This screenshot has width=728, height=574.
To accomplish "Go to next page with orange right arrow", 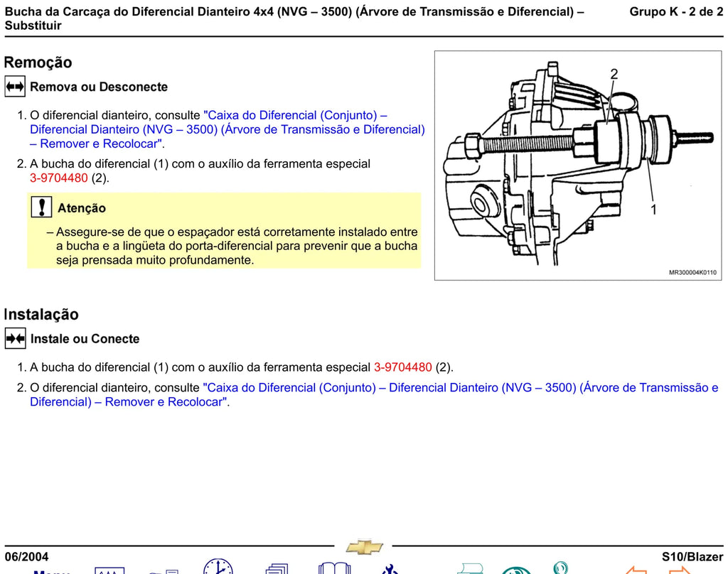I will pyautogui.click(x=680, y=570).
